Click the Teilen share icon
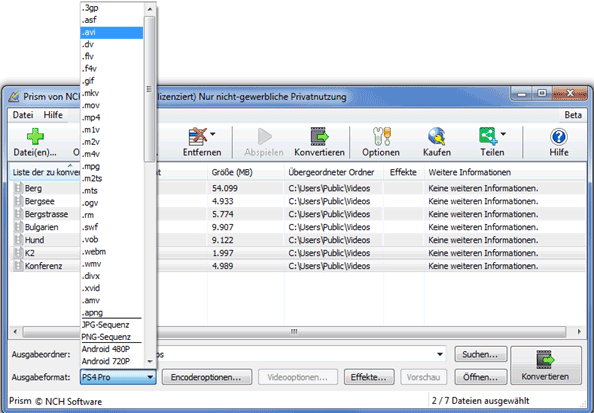Viewport: 594px width, 413px height. point(489,136)
